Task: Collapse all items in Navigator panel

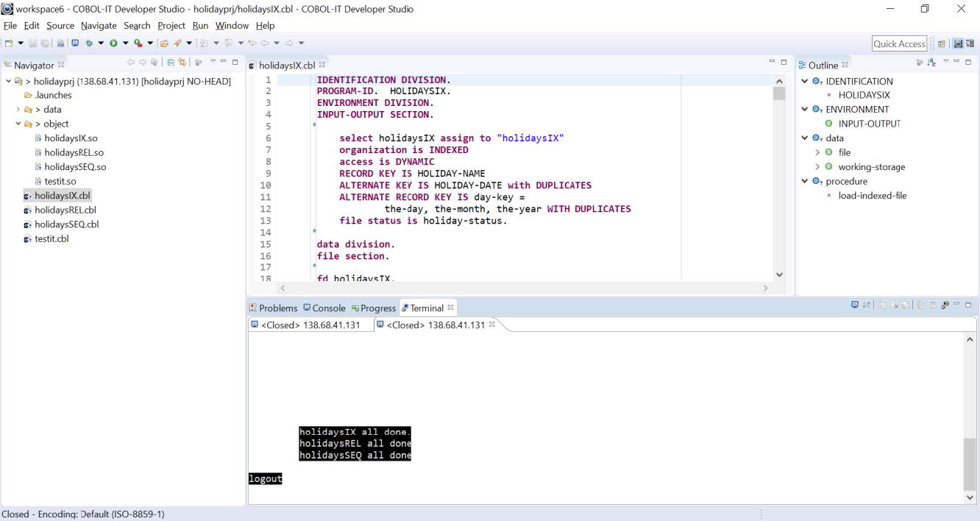Action: [171, 63]
